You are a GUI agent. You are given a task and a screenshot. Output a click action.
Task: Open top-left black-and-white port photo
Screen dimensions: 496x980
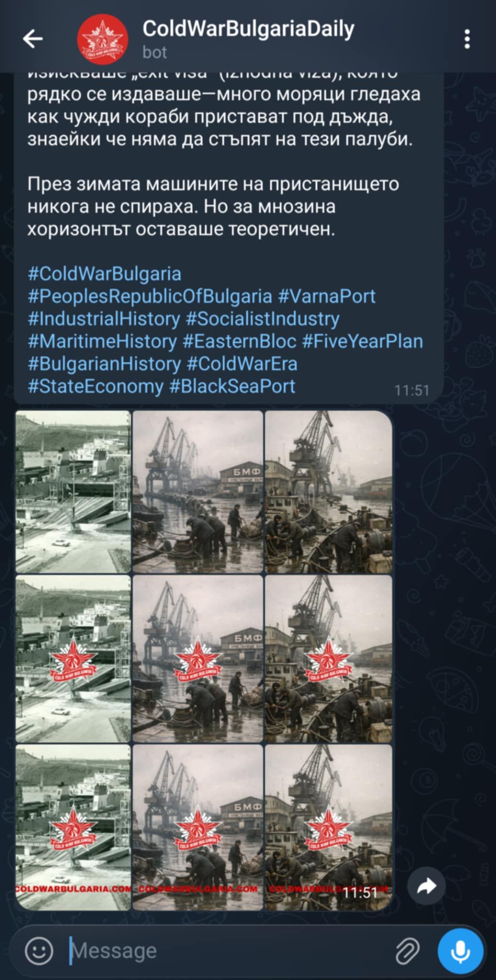(x=73, y=492)
